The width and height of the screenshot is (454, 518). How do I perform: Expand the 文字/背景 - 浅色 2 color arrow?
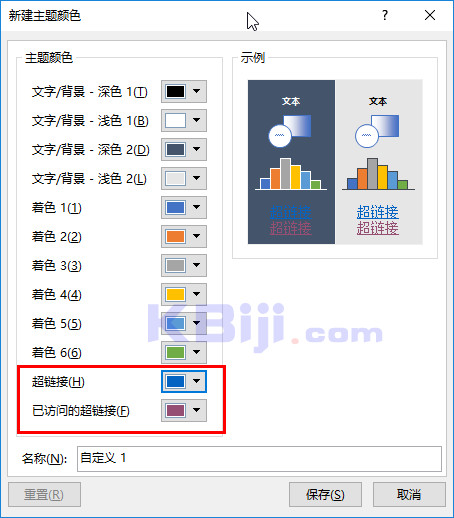197,178
